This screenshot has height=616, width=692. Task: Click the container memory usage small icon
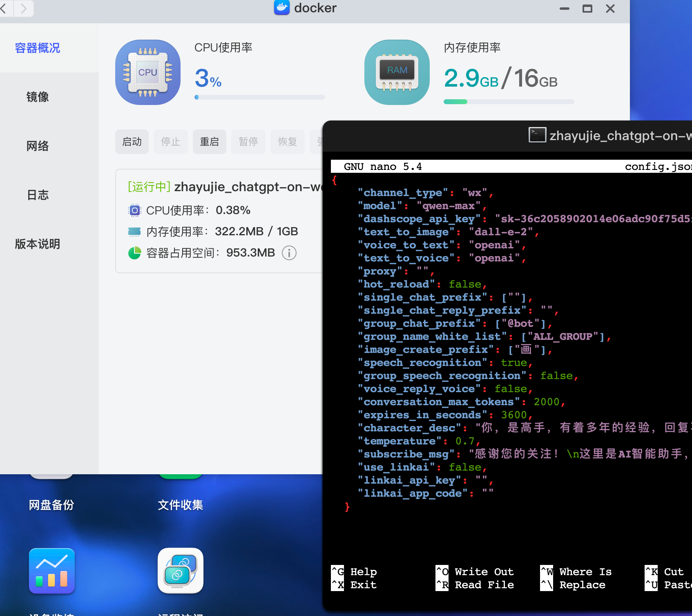(x=134, y=232)
